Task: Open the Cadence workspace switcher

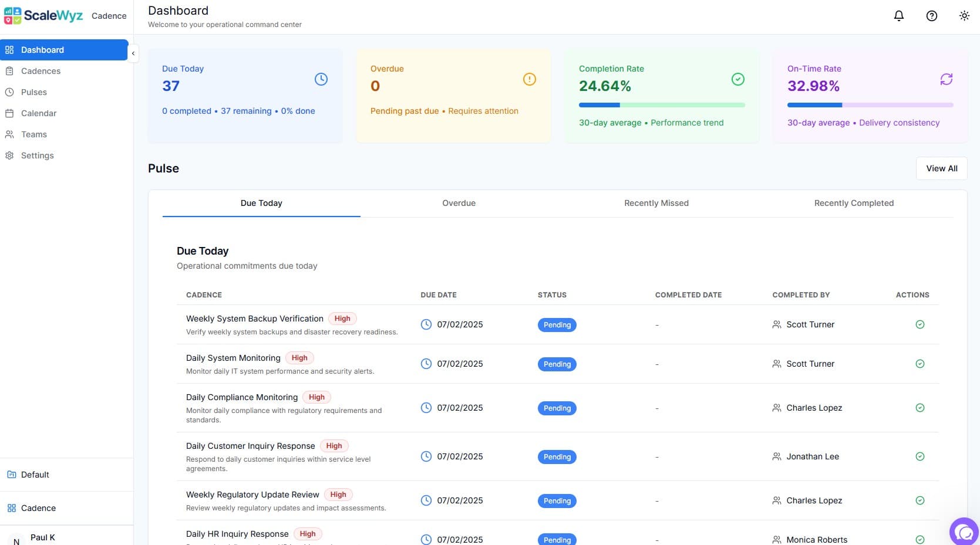Action: click(x=38, y=508)
